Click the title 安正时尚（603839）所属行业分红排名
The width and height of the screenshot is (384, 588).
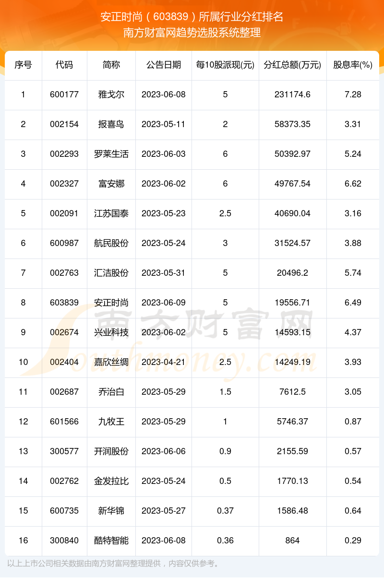[x=192, y=17]
